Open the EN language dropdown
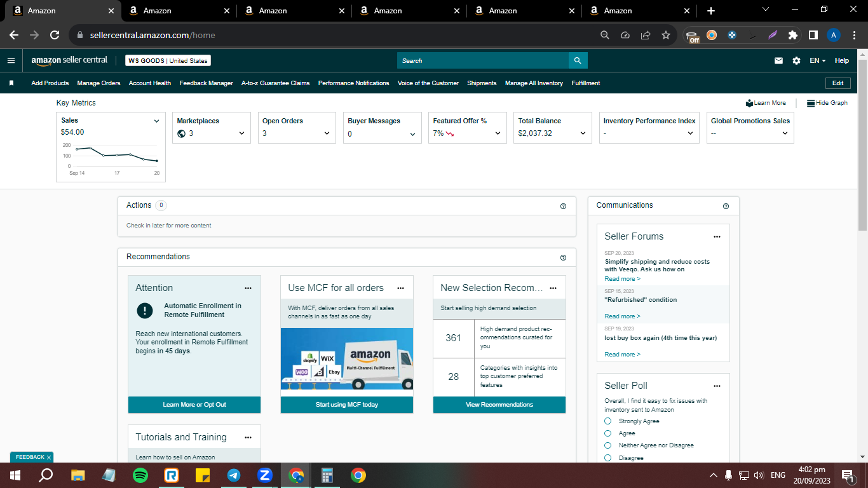 tap(817, 60)
